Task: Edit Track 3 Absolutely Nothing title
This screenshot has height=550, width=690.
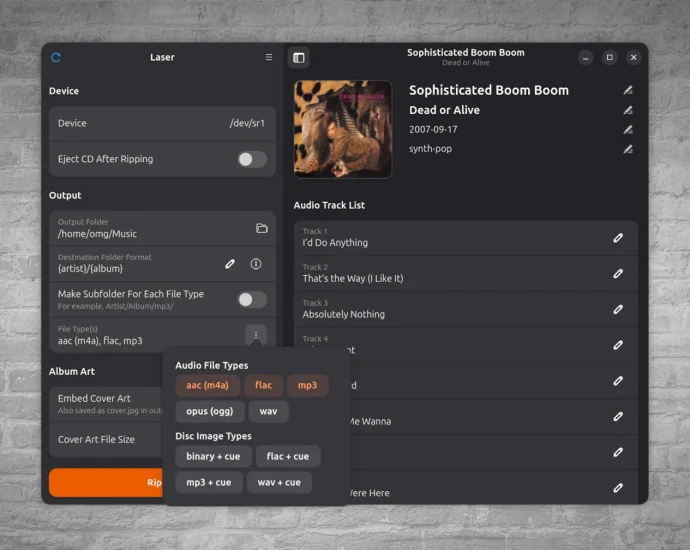Action: point(618,309)
